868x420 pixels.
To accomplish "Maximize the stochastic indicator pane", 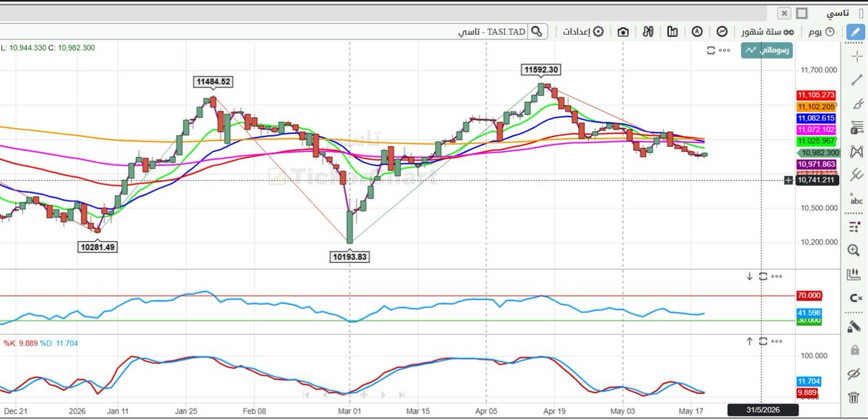I will click(763, 341).
